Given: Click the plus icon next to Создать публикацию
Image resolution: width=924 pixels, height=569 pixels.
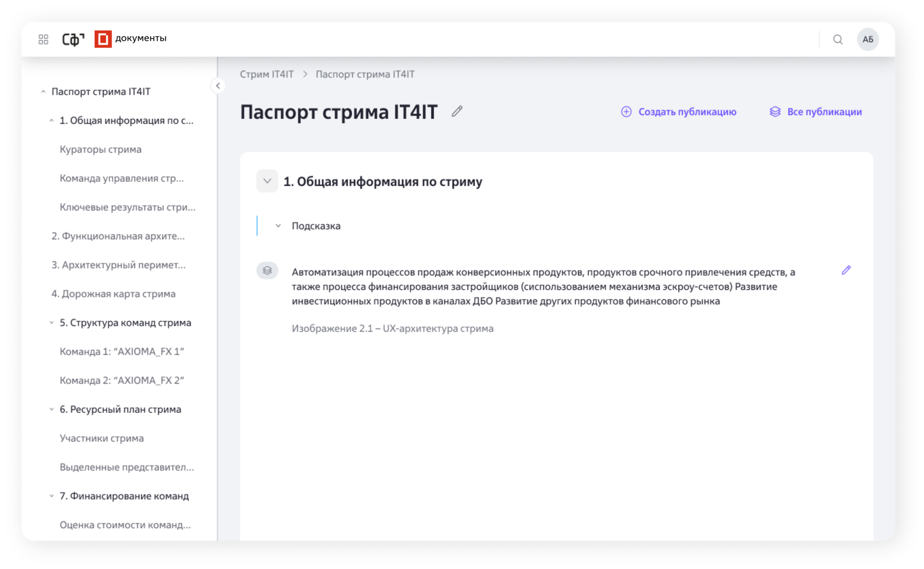Looking at the screenshot, I should pyautogui.click(x=626, y=112).
